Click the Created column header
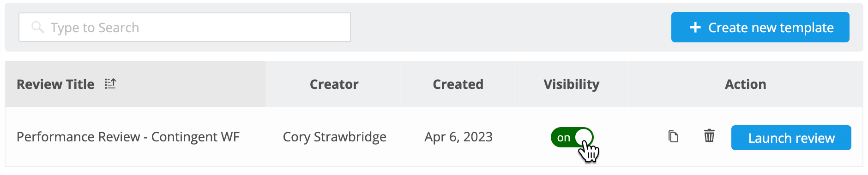Screen dimensions: 868x175 pos(458,84)
